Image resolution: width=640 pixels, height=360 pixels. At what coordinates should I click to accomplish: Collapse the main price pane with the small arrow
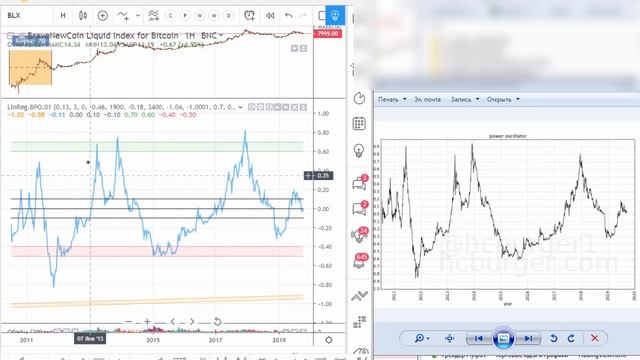point(294,49)
